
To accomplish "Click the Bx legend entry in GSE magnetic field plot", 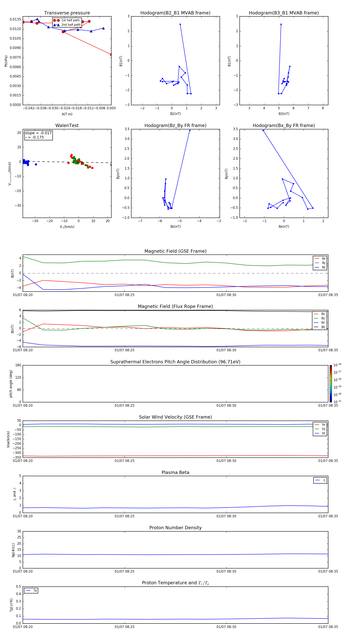I will [x=320, y=259].
